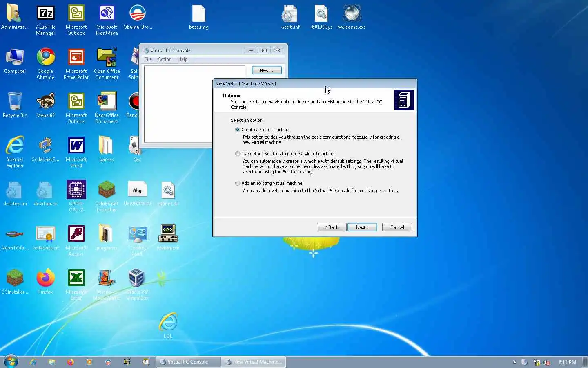Select the Microsoft Word desktop icon
Viewport: 588px width, 368px height.
(76, 153)
